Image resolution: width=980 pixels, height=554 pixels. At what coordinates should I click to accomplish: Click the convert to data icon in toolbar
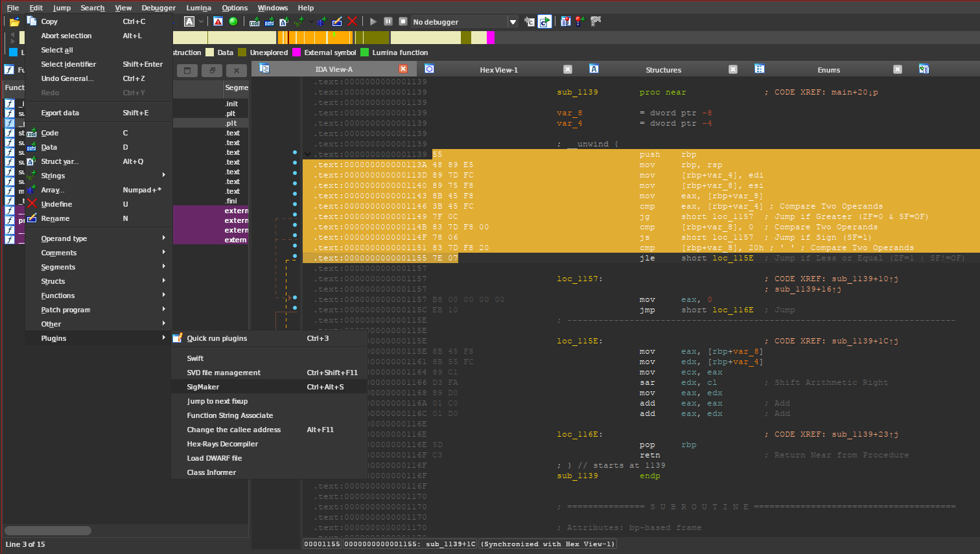click(269, 21)
